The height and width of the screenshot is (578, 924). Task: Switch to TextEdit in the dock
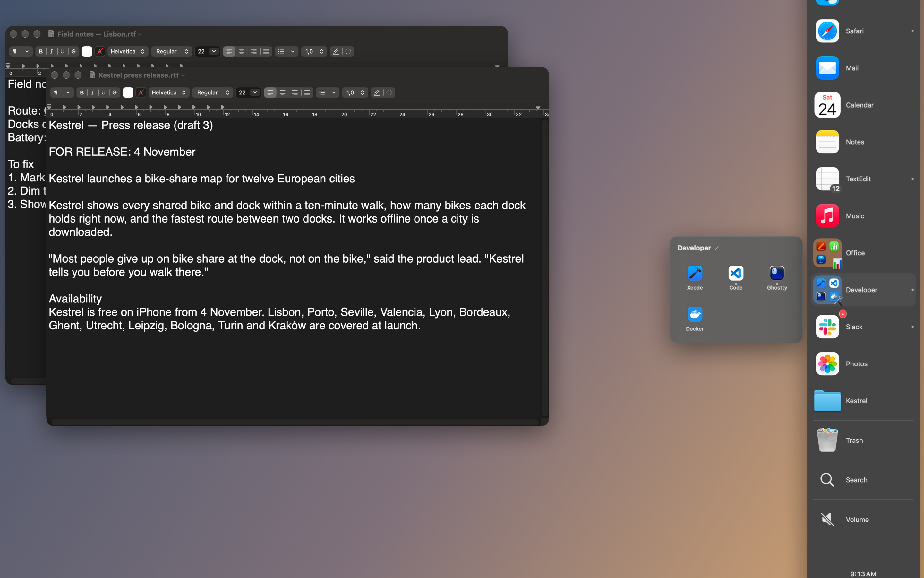(x=863, y=179)
